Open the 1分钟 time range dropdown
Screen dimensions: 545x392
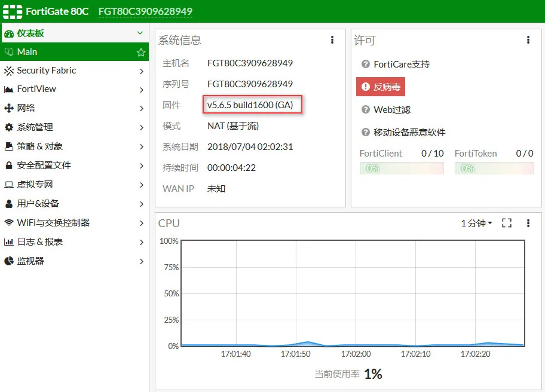coord(476,223)
